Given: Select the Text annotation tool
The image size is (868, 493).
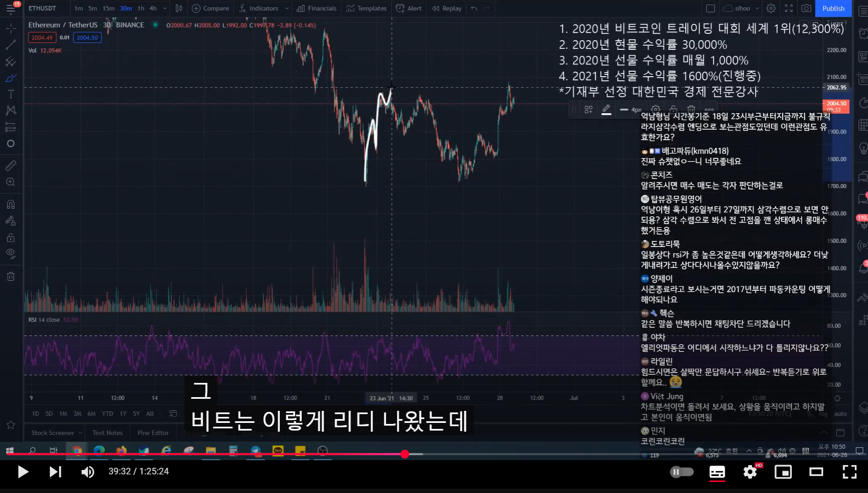Looking at the screenshot, I should (x=10, y=94).
